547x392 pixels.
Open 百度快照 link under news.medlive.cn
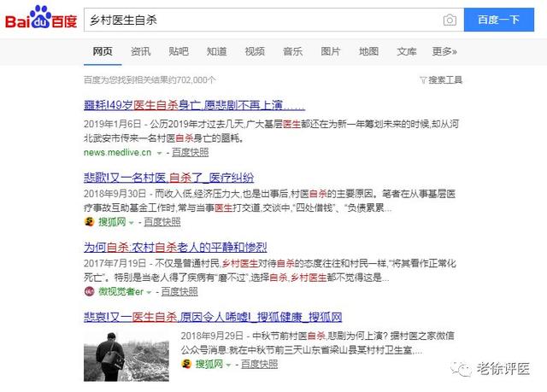190,152
